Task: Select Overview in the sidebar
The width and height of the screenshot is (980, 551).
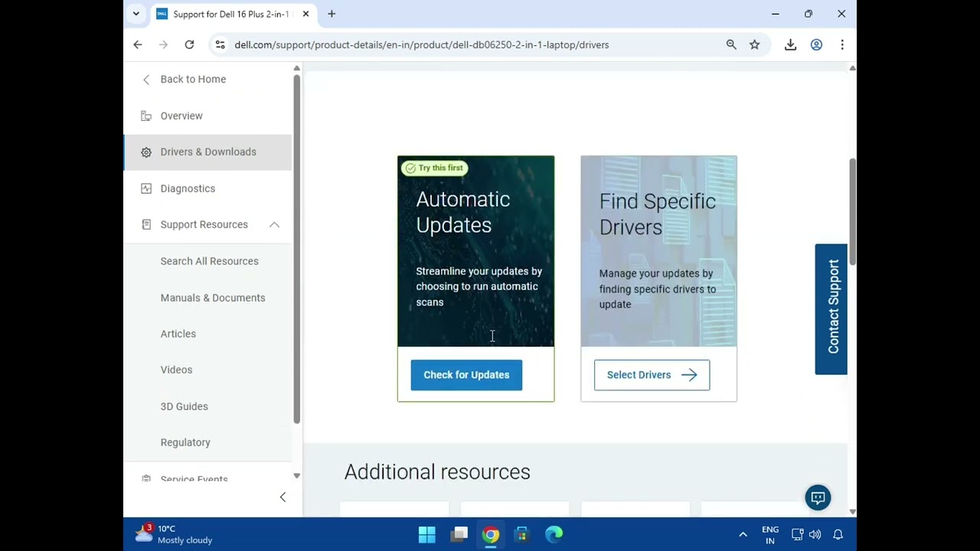Action: 181,116
